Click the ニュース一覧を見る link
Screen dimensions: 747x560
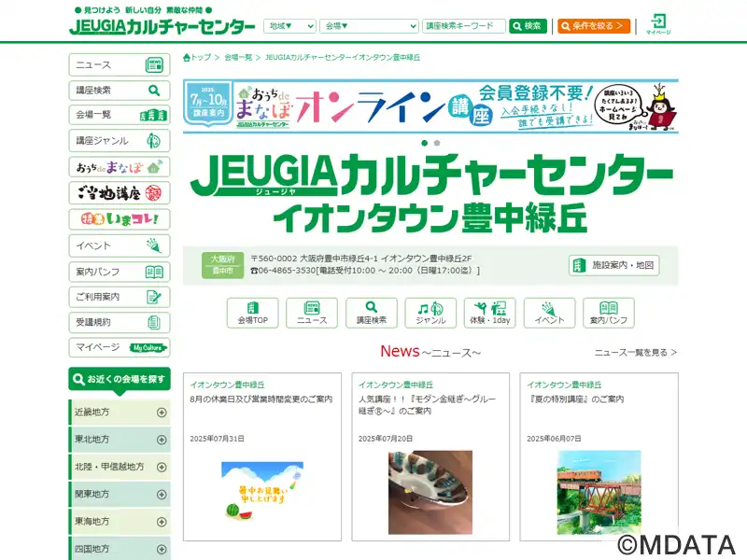coord(636,353)
